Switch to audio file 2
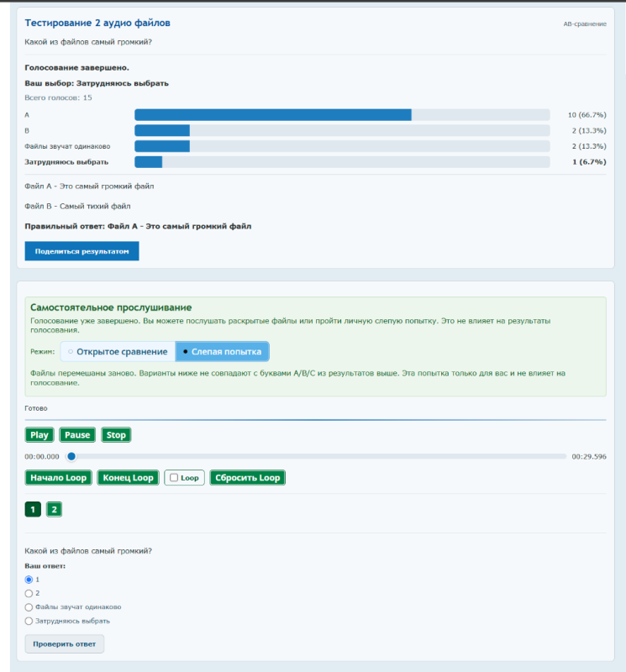 [54, 509]
